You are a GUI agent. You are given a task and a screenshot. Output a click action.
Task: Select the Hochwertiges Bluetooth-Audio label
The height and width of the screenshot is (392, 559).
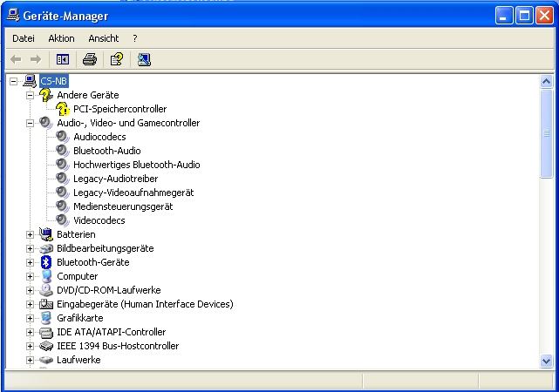(x=137, y=165)
